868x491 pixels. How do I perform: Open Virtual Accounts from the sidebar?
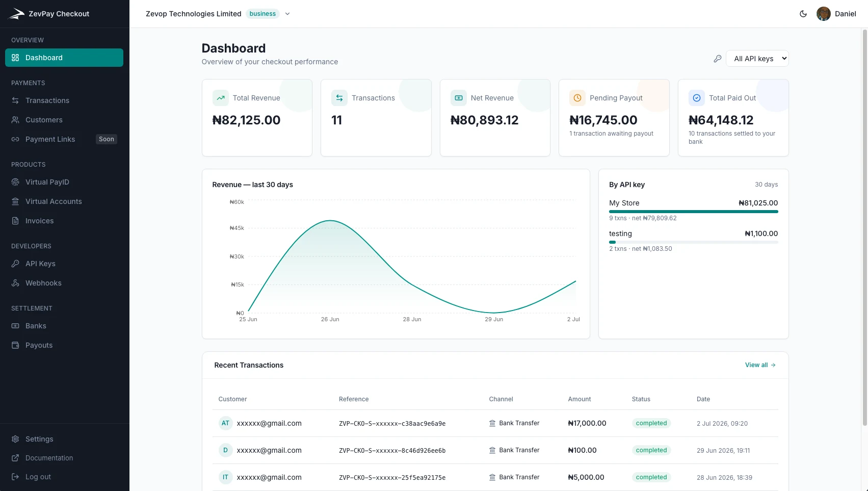pos(64,201)
